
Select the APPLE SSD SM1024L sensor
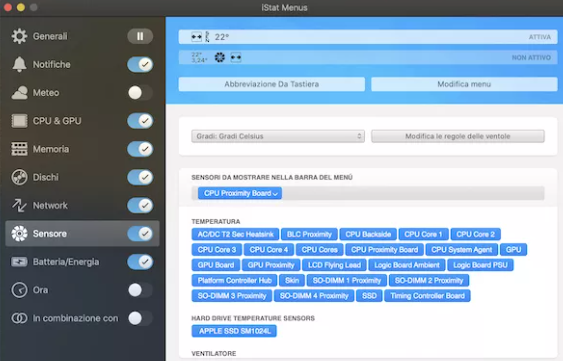pyautogui.click(x=234, y=331)
